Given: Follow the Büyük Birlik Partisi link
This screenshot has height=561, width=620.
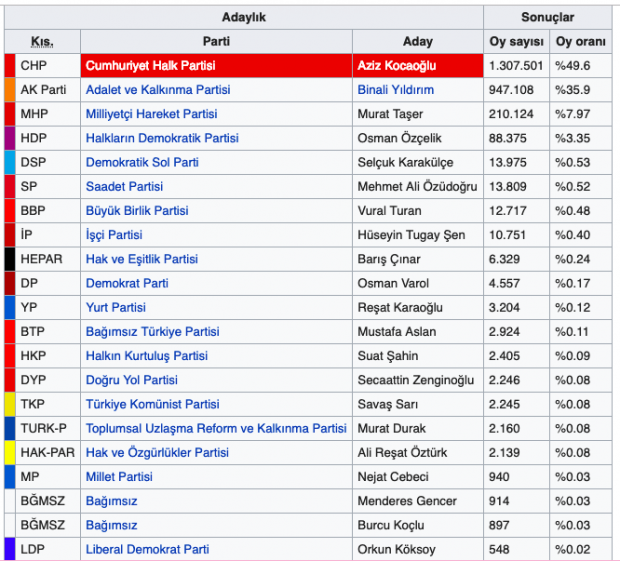Looking at the screenshot, I should click(137, 211).
